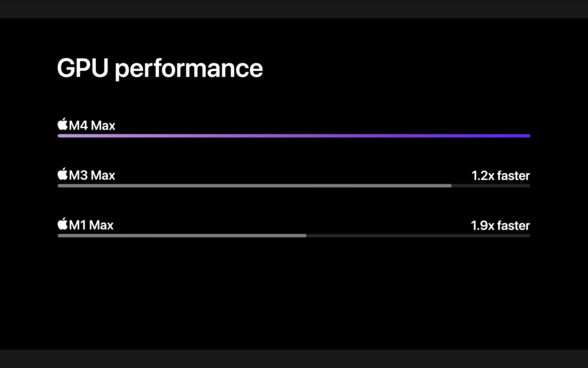Click the Apple logo beside M4 Max

tap(63, 124)
